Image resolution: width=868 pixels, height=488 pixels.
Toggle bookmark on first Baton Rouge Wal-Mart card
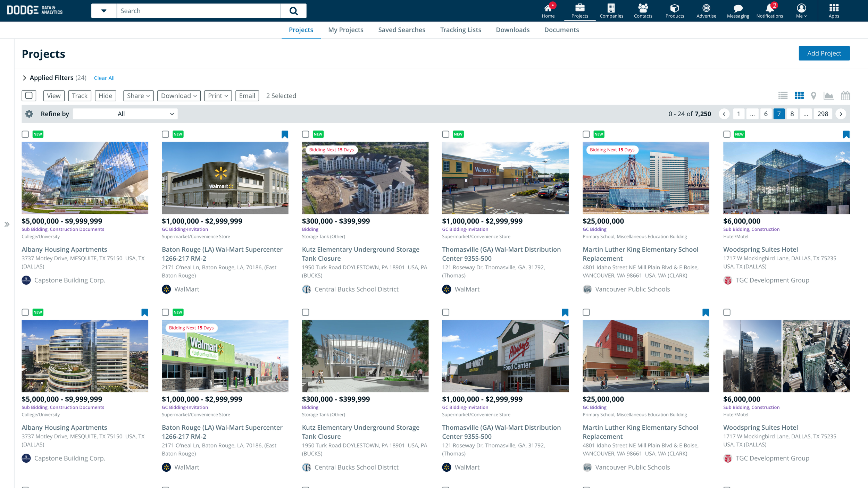(285, 134)
